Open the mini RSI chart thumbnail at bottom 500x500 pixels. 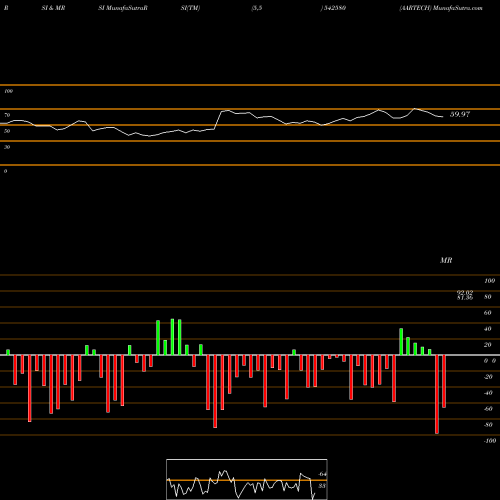247,479
